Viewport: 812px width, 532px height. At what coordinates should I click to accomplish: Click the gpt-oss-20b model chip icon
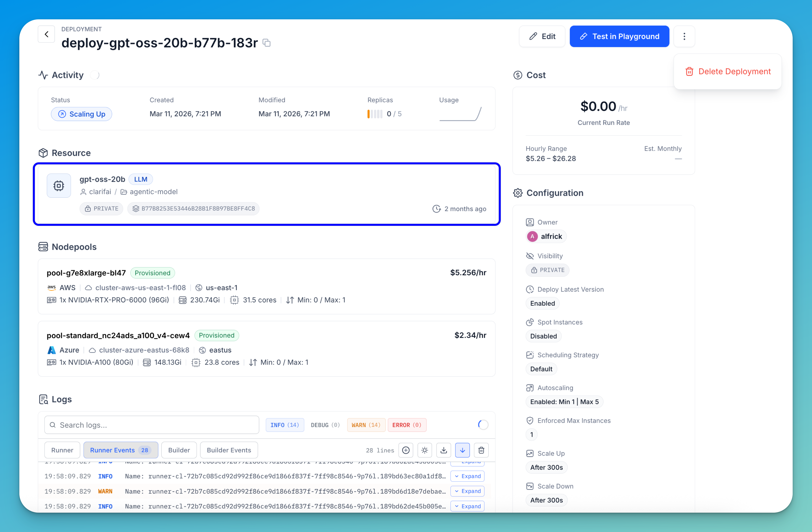click(59, 186)
